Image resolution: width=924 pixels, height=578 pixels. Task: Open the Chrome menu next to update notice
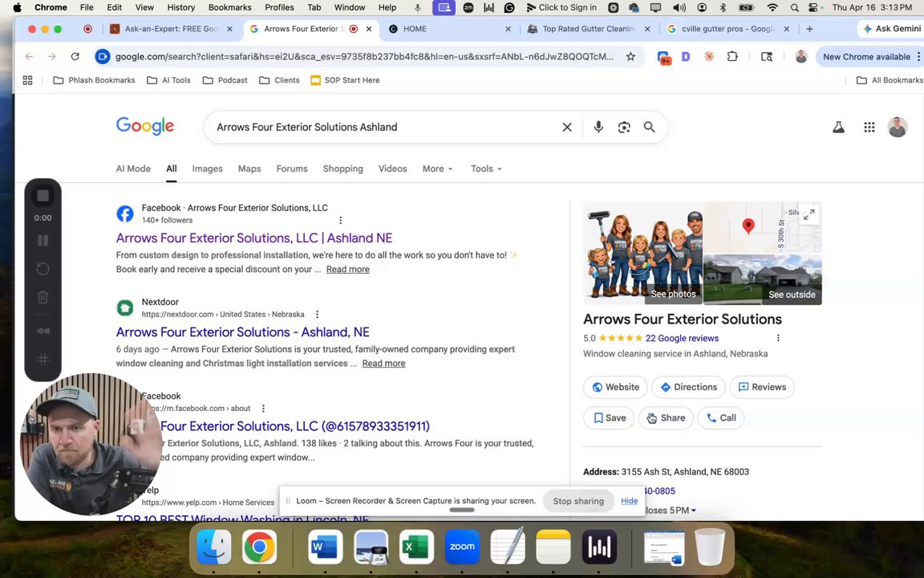(x=918, y=57)
